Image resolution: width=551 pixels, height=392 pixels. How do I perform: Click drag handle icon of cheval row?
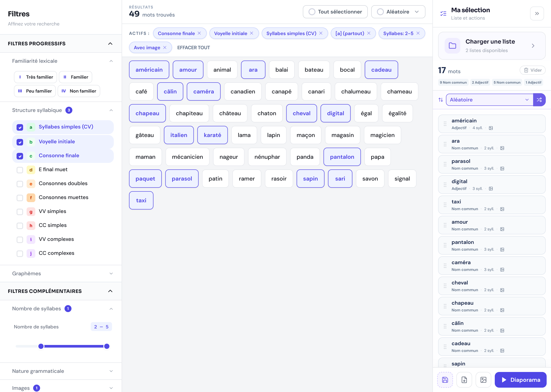point(445,286)
